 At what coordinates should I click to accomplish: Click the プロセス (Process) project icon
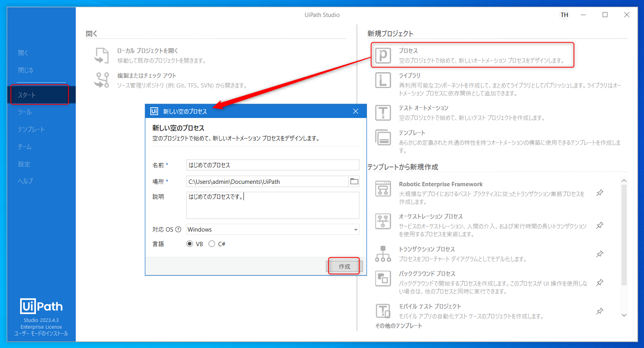click(x=383, y=55)
